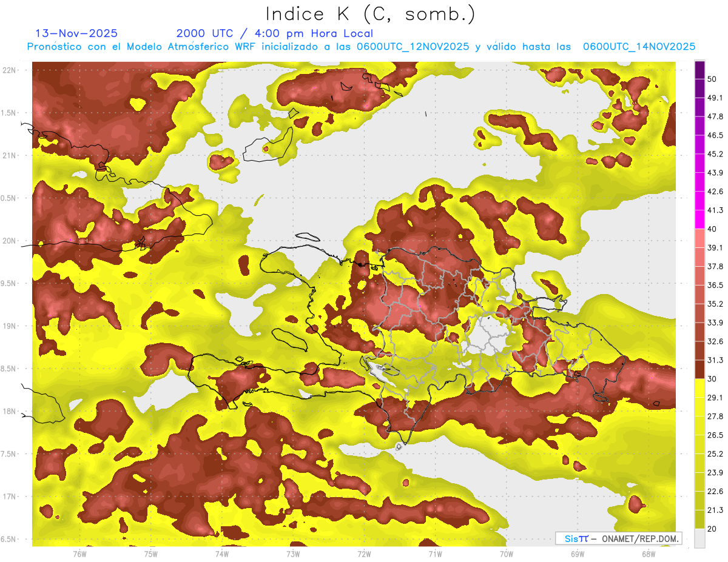Viewport: 728px width, 562px height.
Task: Click the 75W longitude label
Action: click(150, 554)
